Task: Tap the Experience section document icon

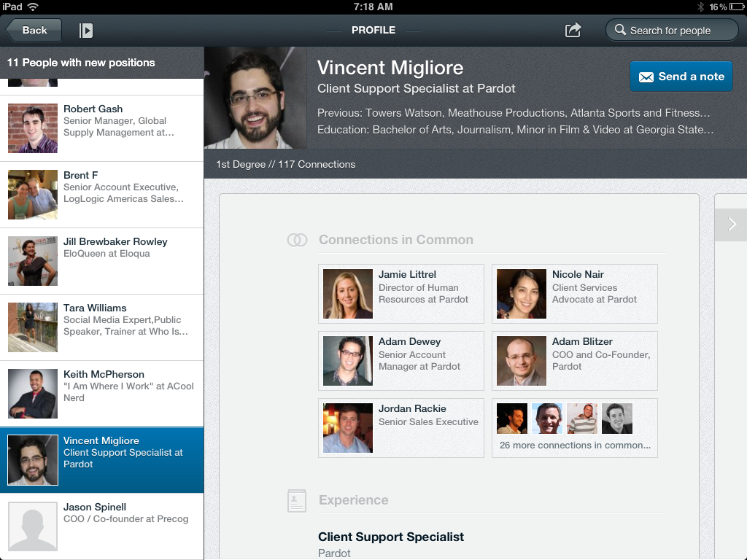Action: click(297, 500)
